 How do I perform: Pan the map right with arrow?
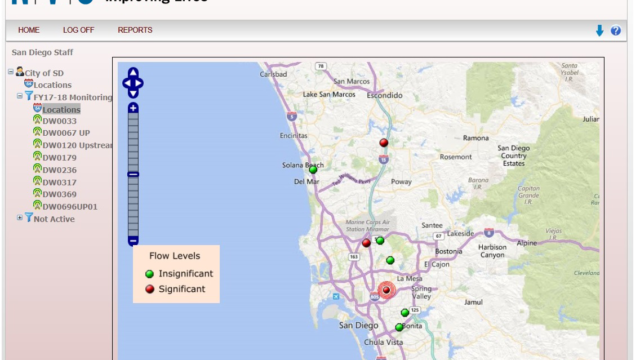point(139,83)
